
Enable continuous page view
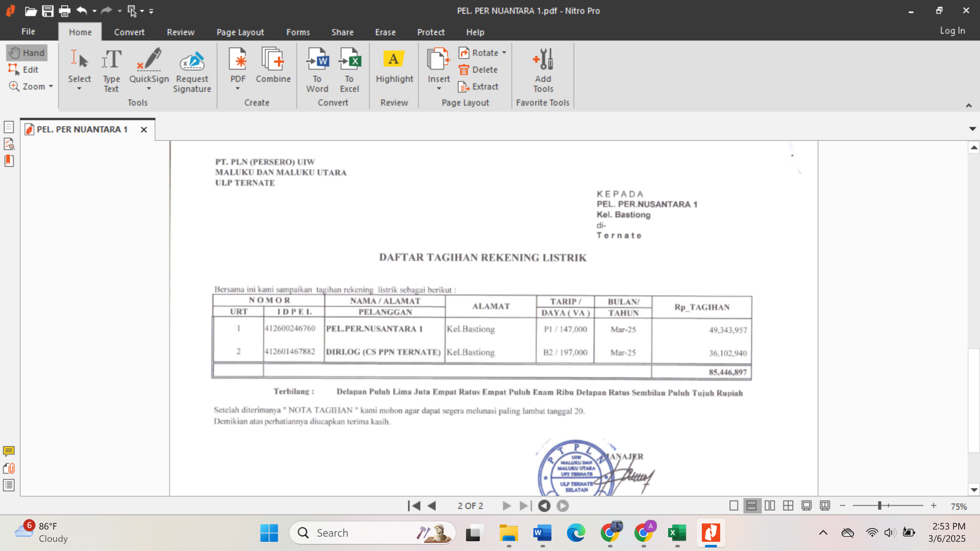pos(752,506)
